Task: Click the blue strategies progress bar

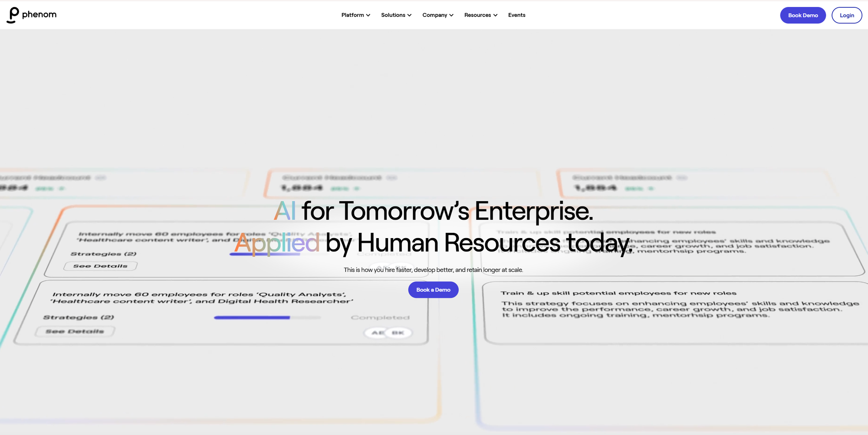Action: pyautogui.click(x=252, y=317)
